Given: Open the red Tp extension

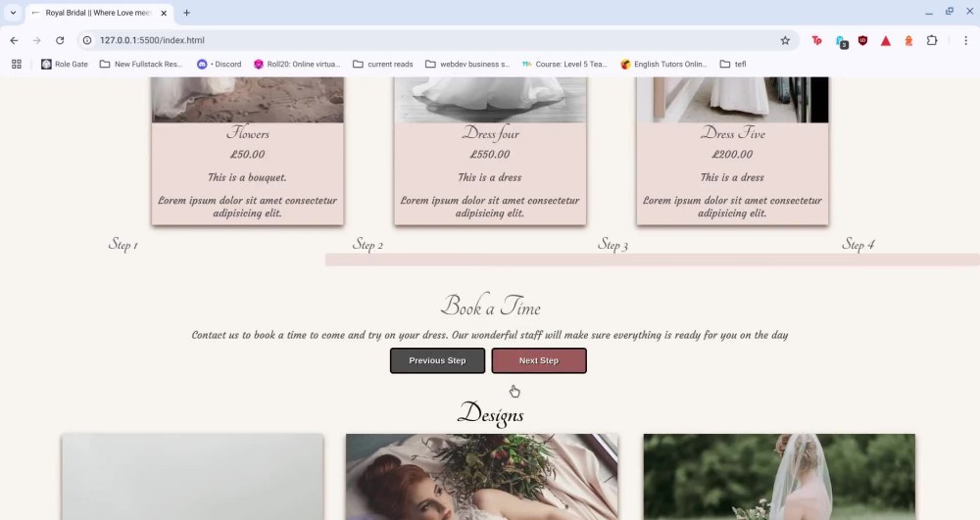Looking at the screenshot, I should point(816,40).
